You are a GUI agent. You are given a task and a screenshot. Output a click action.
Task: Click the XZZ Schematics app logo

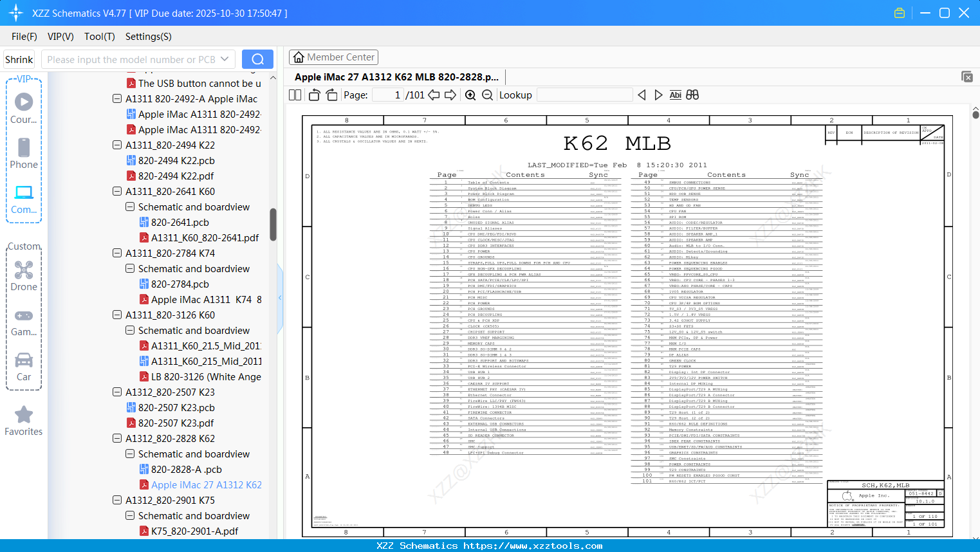click(x=15, y=13)
